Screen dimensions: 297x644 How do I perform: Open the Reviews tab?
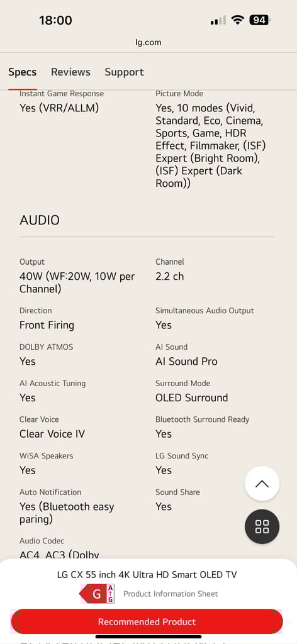tap(70, 72)
